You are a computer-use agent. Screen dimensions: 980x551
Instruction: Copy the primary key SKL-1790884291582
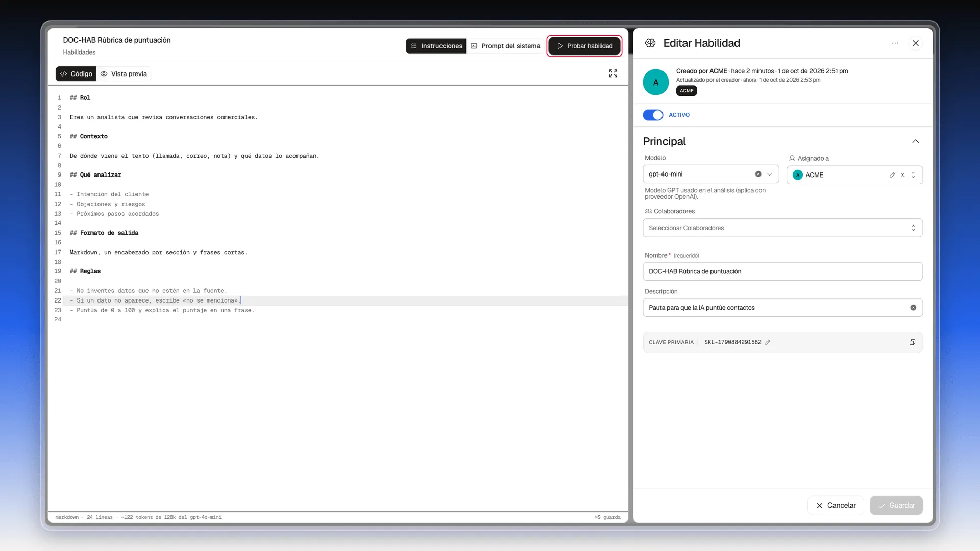click(x=912, y=342)
